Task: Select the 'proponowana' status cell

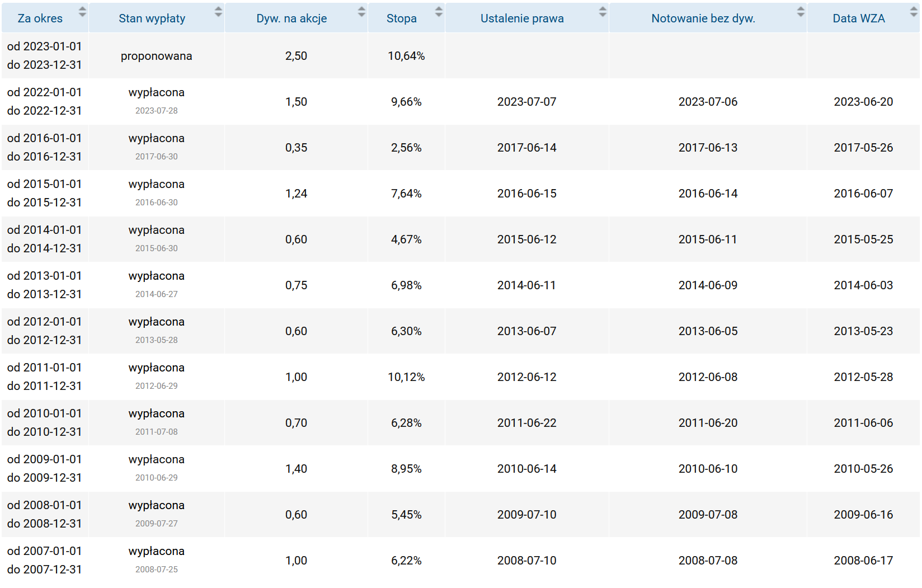Action: point(157,56)
